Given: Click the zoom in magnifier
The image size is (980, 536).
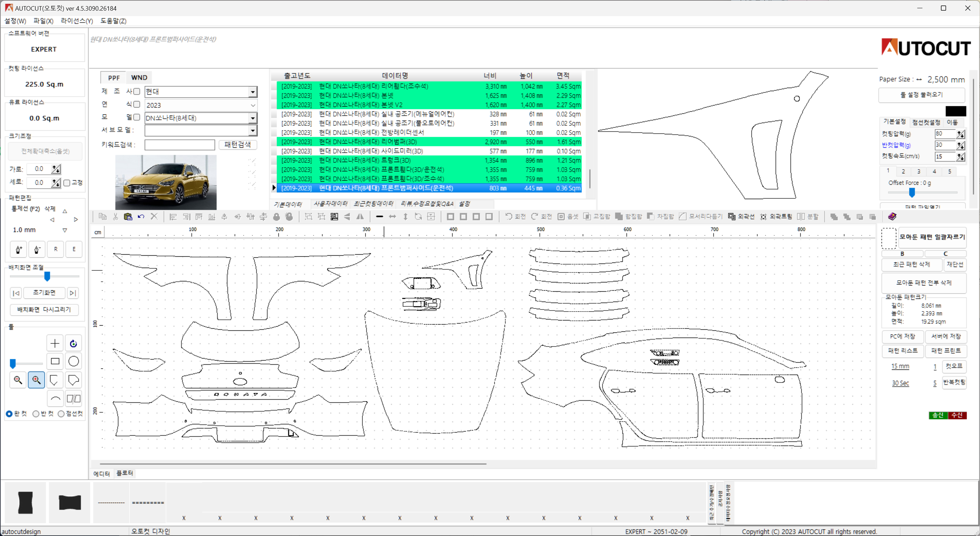Looking at the screenshot, I should [36, 380].
